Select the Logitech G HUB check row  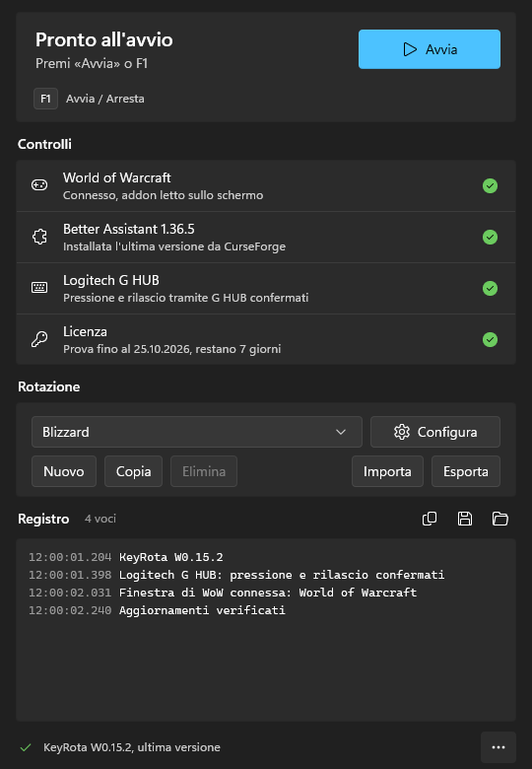[x=266, y=288]
